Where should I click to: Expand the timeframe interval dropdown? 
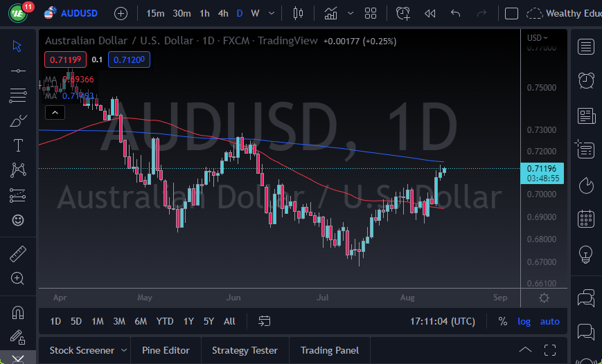click(x=271, y=13)
